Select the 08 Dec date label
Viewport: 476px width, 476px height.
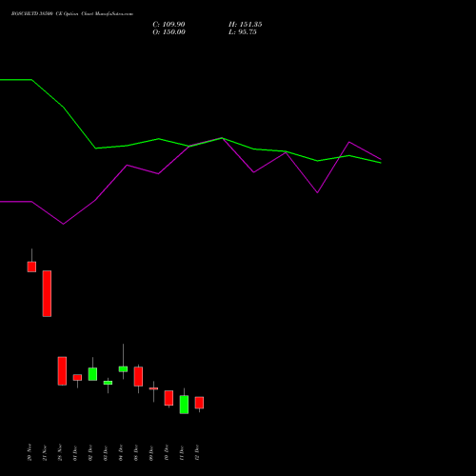136,452
